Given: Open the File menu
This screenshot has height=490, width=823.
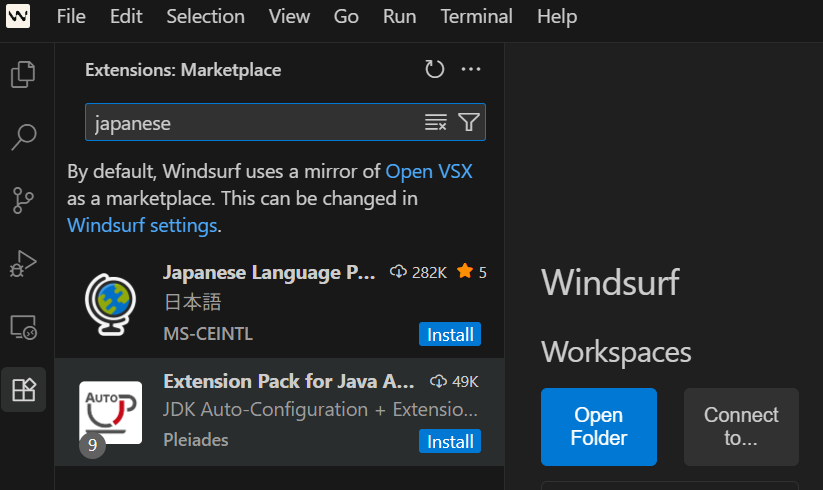Looking at the screenshot, I should [71, 16].
